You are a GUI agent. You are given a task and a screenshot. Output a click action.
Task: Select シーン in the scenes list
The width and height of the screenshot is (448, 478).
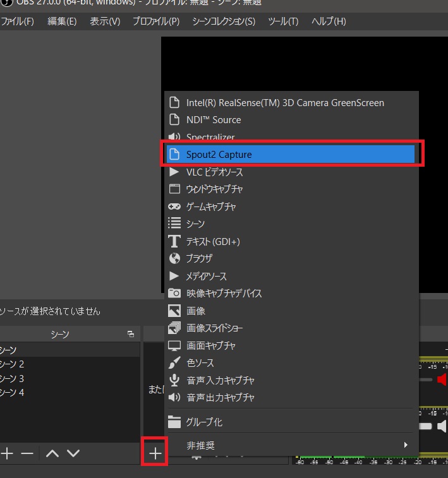[70, 350]
